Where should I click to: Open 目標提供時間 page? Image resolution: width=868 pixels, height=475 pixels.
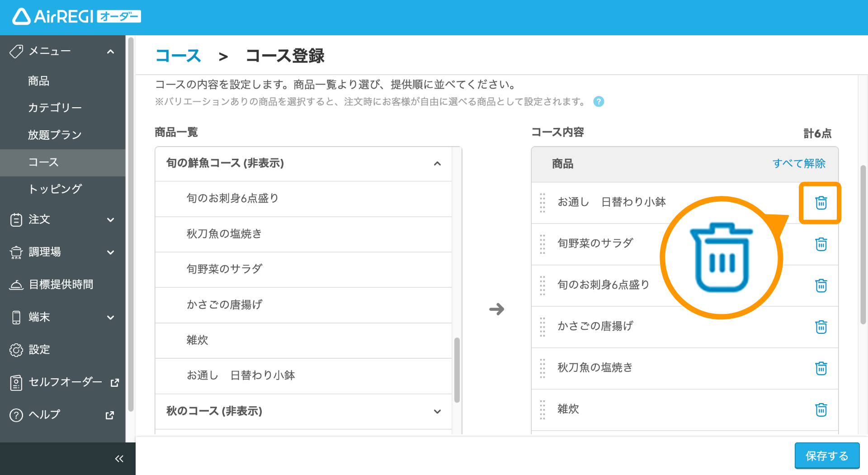click(61, 285)
